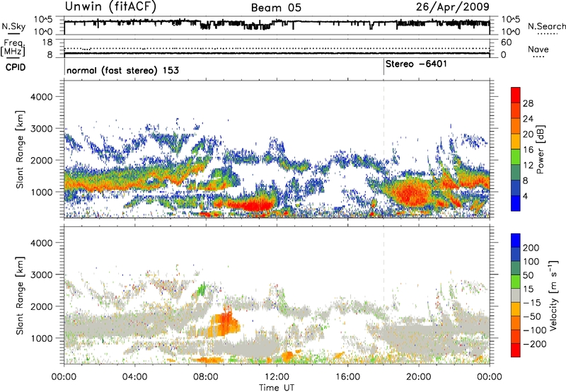566x392 pixels.
Task: Click the "4" label on the power color bar
Action: tap(525, 197)
